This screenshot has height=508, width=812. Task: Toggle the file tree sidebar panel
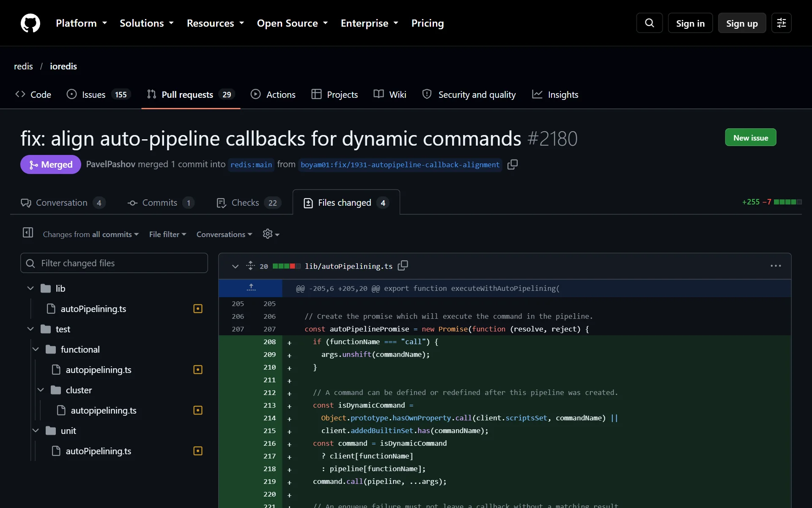click(28, 233)
